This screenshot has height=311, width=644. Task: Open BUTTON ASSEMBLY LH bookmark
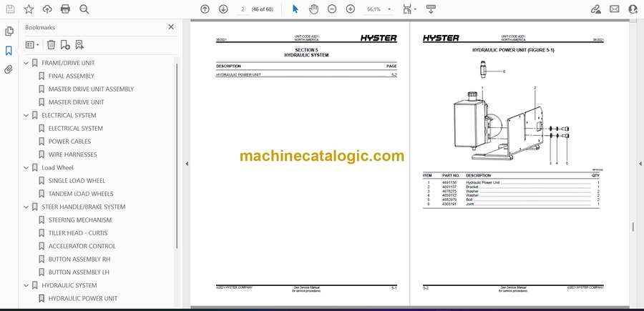click(x=79, y=272)
